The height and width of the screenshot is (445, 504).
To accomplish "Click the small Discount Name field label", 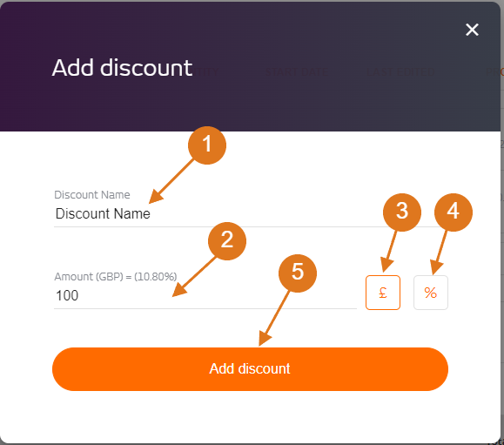I will coord(92,195).
